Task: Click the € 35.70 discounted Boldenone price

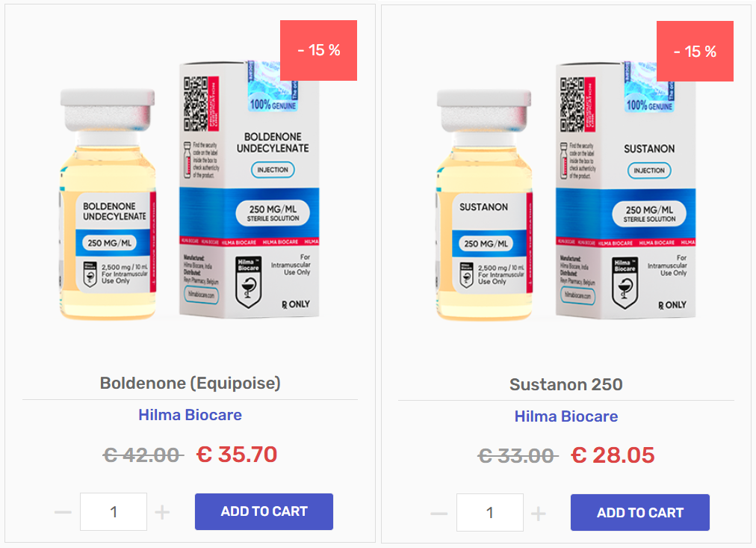Action: point(237,454)
